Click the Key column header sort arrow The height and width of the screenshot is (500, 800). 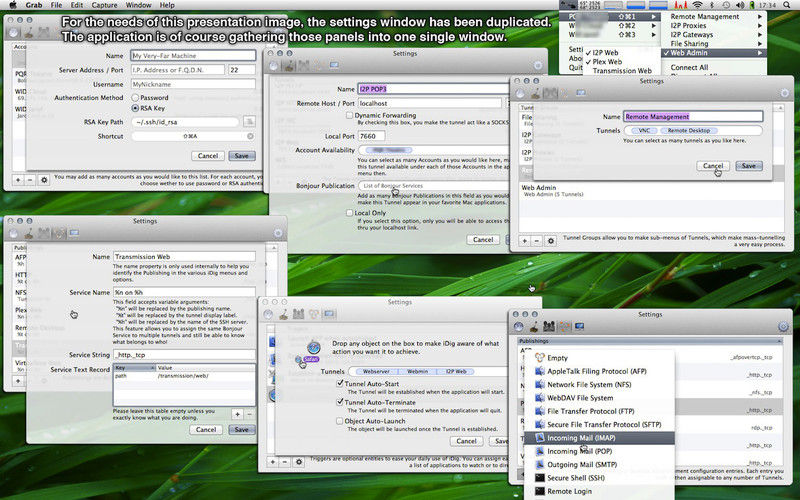point(152,368)
